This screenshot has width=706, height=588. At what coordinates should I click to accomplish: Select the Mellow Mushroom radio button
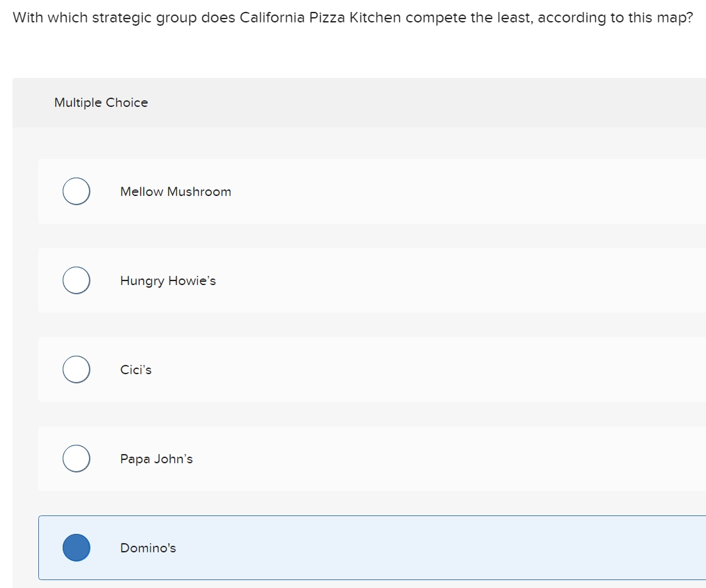coord(77,191)
